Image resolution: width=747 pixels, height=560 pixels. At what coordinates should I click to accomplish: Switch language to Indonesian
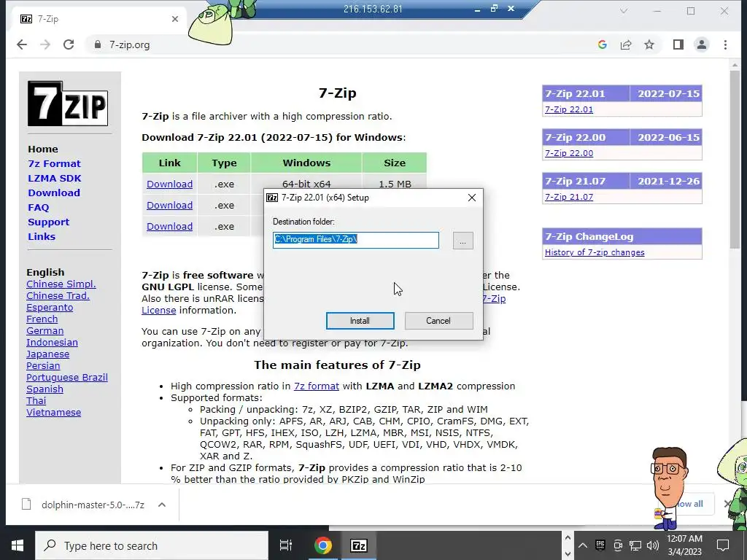coord(52,343)
